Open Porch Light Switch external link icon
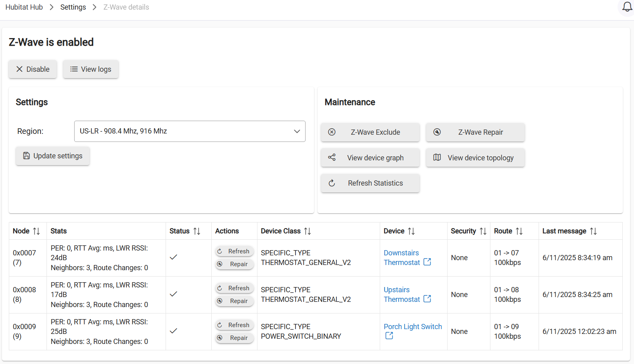Image resolution: width=634 pixels, height=364 pixels. 389,336
